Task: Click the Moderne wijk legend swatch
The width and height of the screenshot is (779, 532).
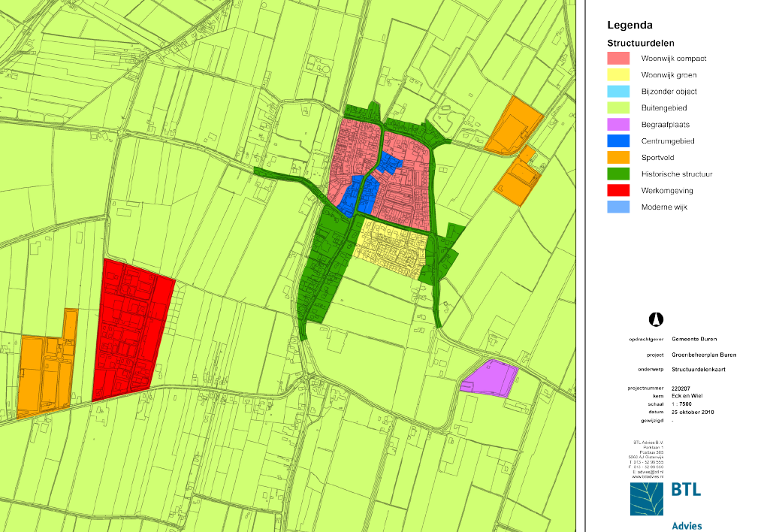Action: (618, 207)
